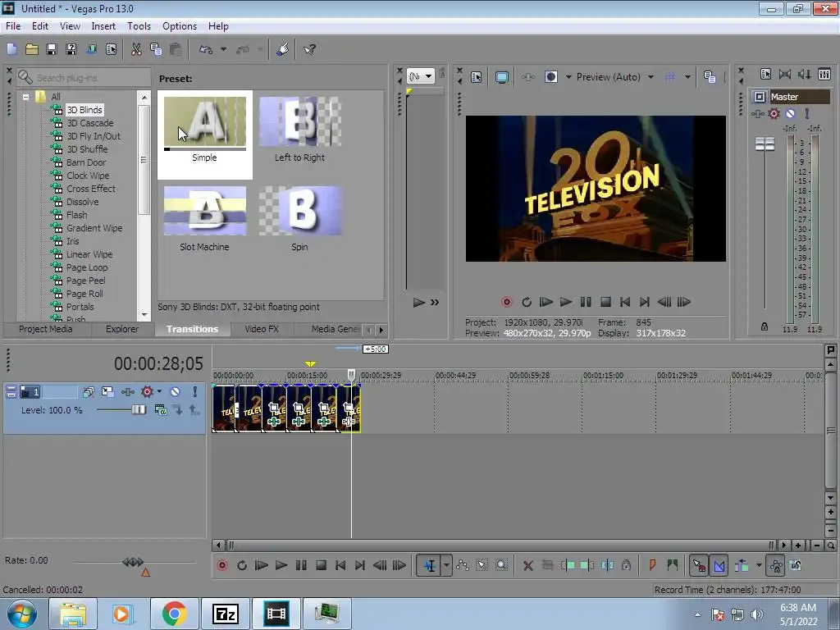Click the New project icon
Viewport: 840px width, 630px height.
[11, 49]
